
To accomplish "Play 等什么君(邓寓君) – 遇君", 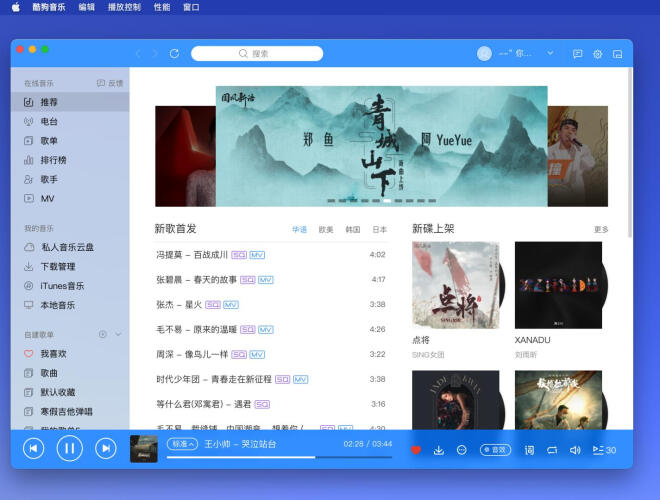I will (271, 404).
